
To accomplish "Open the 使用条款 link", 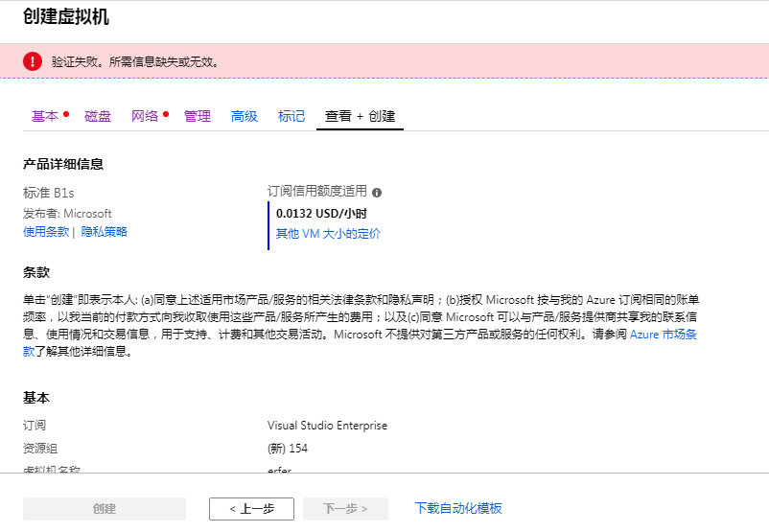I will [x=46, y=231].
